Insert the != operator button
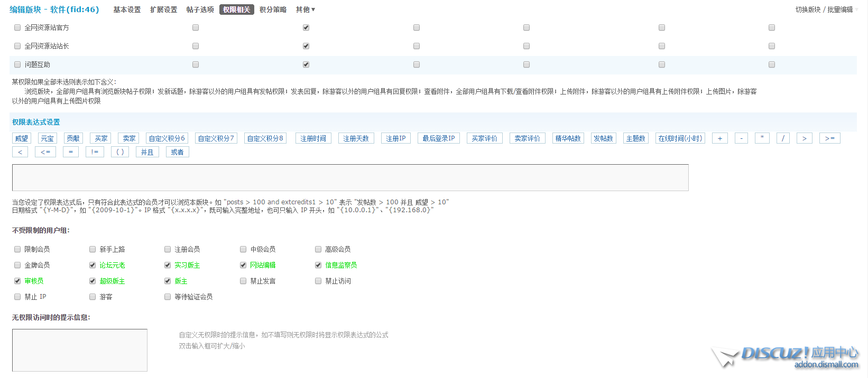Screen dimensions: 868x378 (95, 152)
